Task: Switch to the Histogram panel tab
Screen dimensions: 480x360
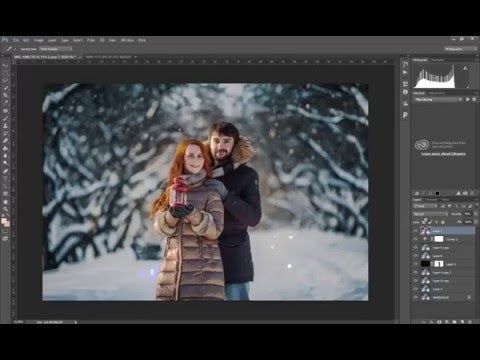Action: pyautogui.click(x=421, y=60)
